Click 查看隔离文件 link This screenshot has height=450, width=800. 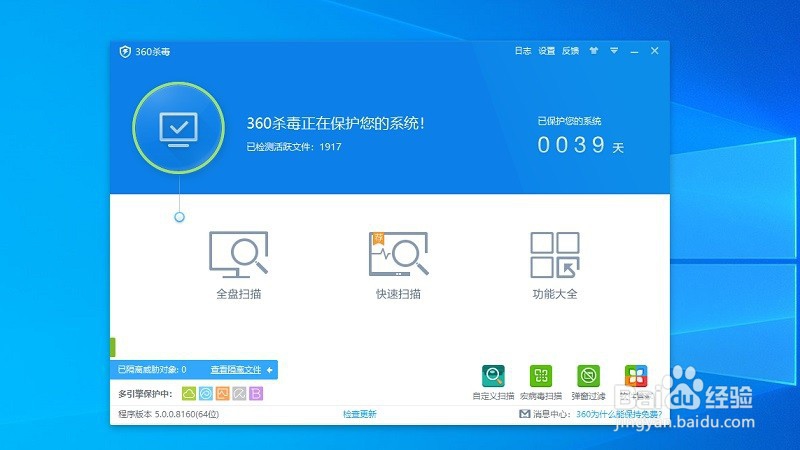point(236,369)
